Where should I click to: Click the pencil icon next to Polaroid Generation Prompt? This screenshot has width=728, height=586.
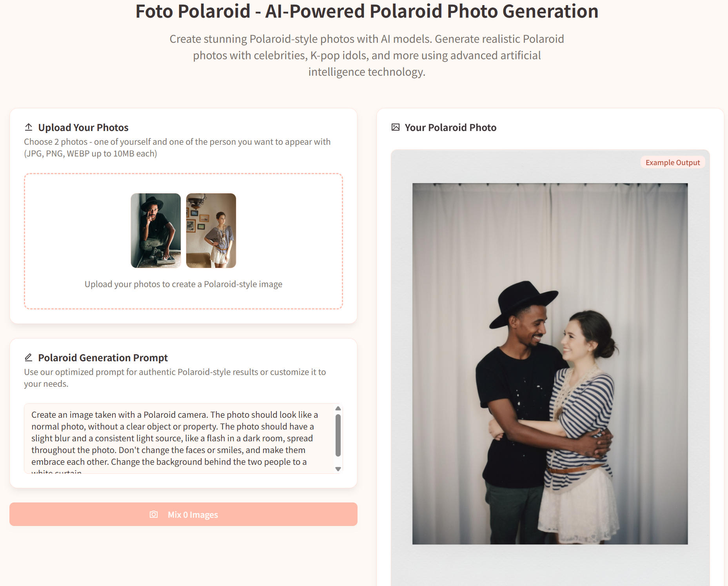click(29, 357)
